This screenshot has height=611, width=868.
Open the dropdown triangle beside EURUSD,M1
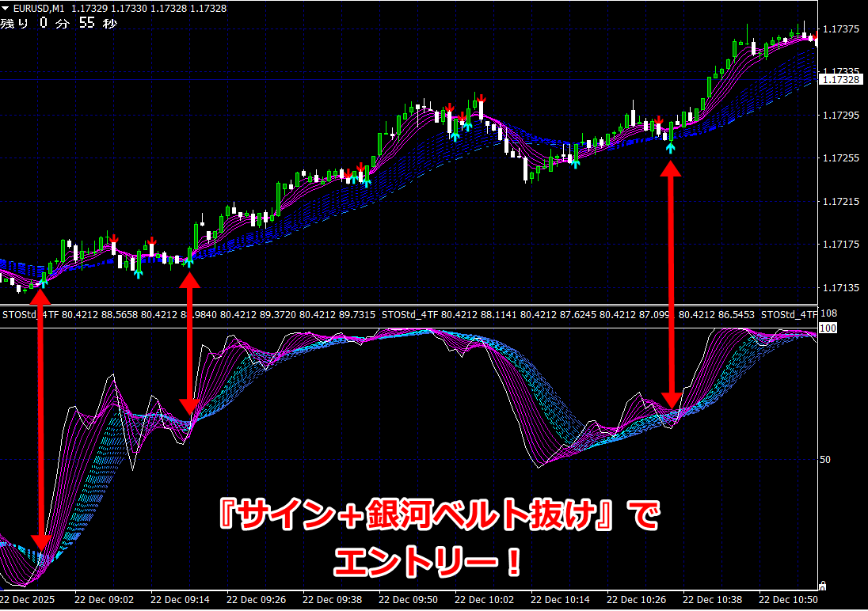[6, 9]
